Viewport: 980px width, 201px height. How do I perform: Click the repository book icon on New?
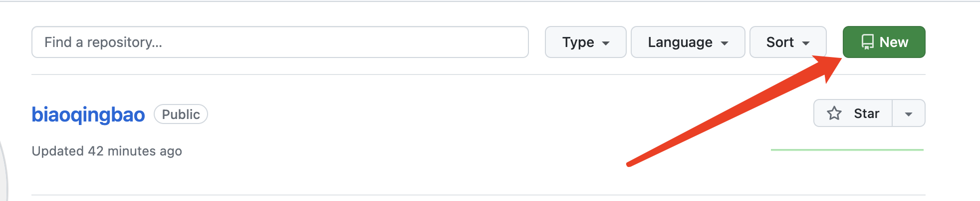(868, 42)
